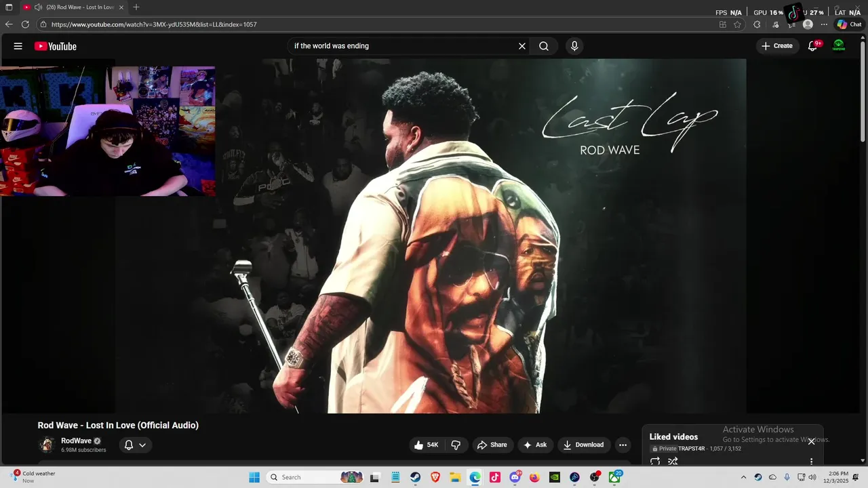This screenshot has height=488, width=868.
Task: Open Copilot Chat button
Action: click(x=849, y=24)
